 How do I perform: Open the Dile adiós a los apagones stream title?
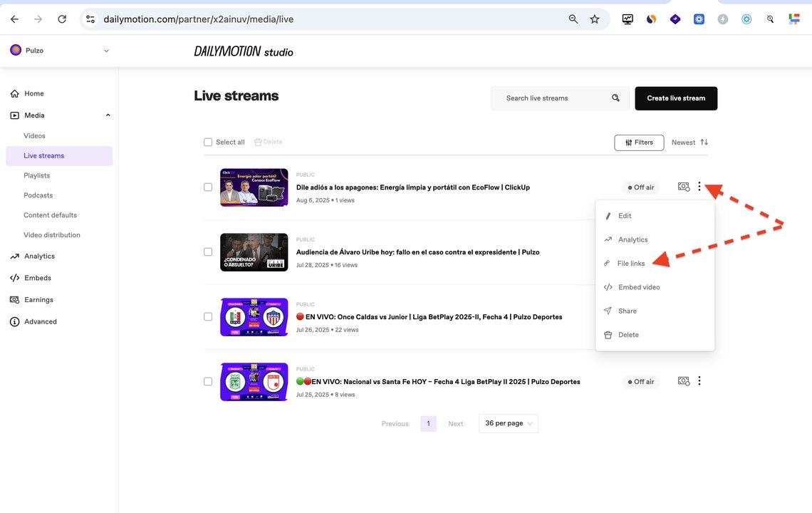412,187
